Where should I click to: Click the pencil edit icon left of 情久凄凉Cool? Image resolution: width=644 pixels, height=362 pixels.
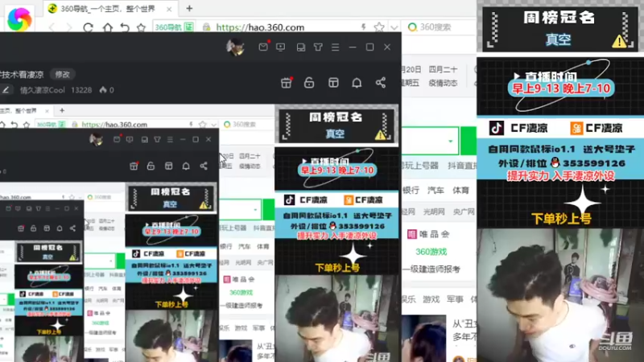point(6,89)
